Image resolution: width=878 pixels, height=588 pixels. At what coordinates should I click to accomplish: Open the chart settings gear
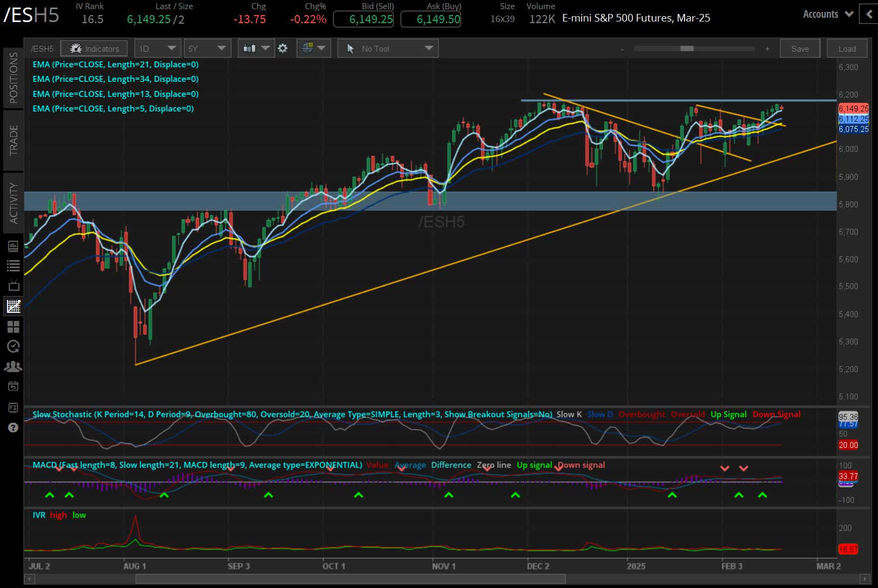(x=283, y=48)
